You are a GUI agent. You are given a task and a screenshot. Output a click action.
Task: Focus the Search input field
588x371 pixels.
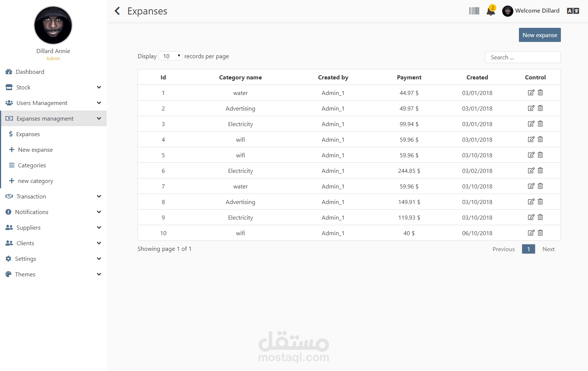(523, 57)
